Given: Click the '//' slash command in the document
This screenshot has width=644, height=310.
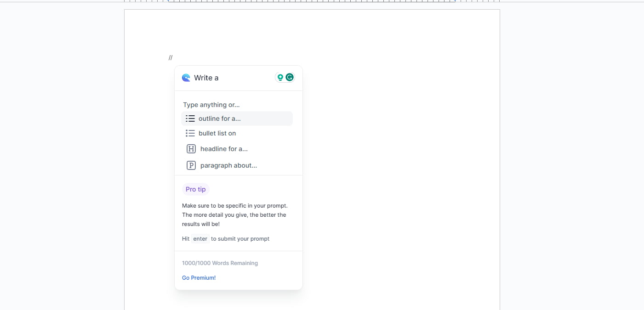Looking at the screenshot, I should (170, 57).
